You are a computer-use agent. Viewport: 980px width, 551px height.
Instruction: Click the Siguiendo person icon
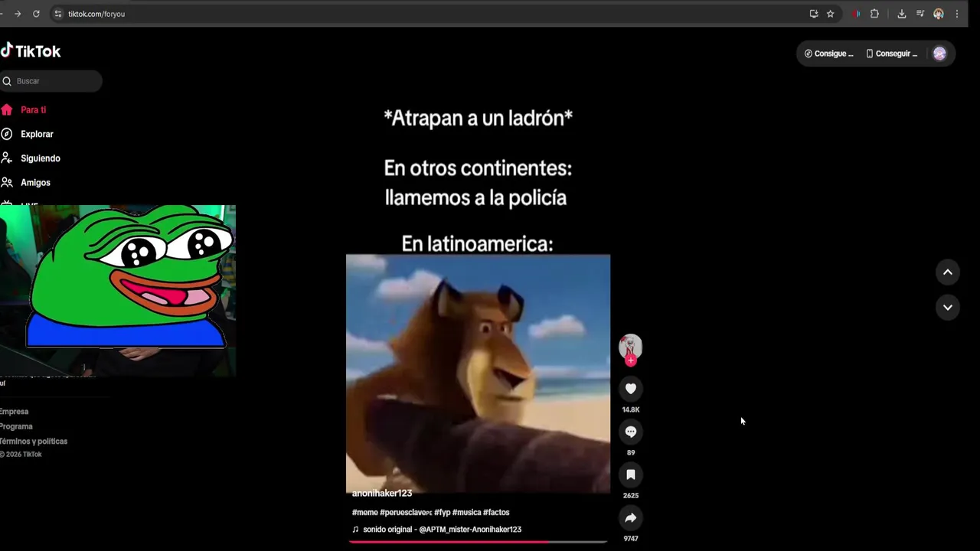pos(7,158)
